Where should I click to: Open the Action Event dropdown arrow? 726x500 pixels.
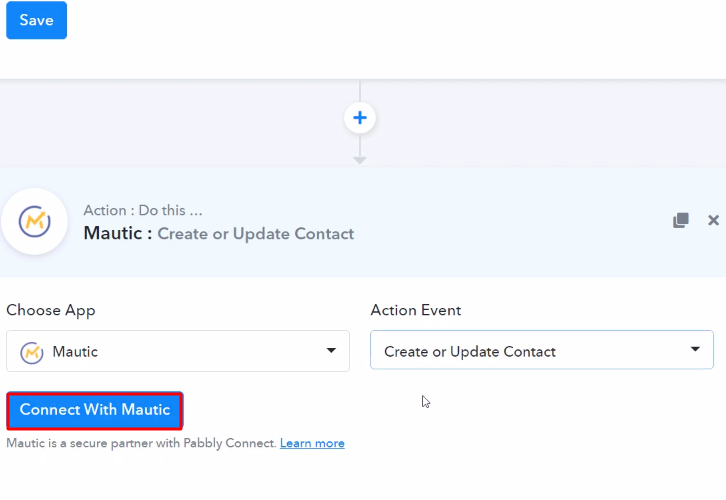695,350
